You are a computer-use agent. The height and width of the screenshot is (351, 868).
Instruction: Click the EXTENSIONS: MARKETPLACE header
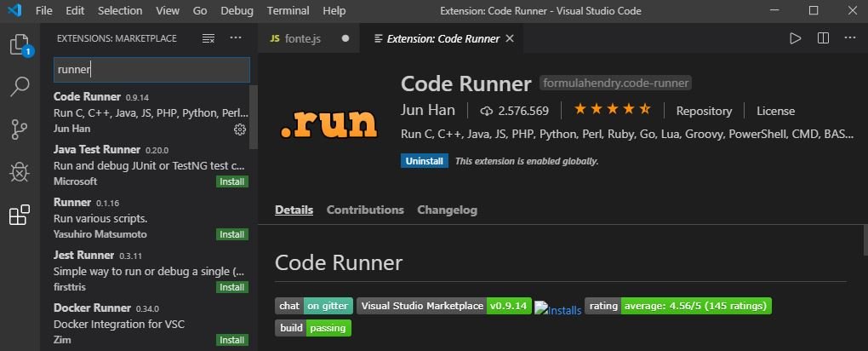point(117,38)
